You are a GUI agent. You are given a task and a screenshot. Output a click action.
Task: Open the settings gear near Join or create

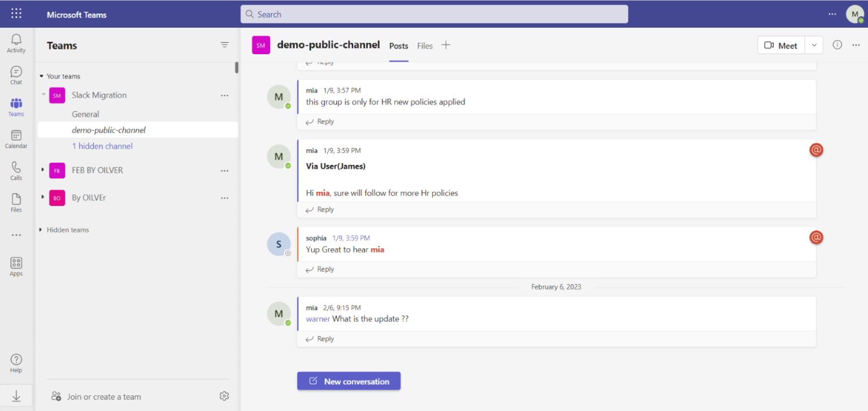tap(224, 396)
